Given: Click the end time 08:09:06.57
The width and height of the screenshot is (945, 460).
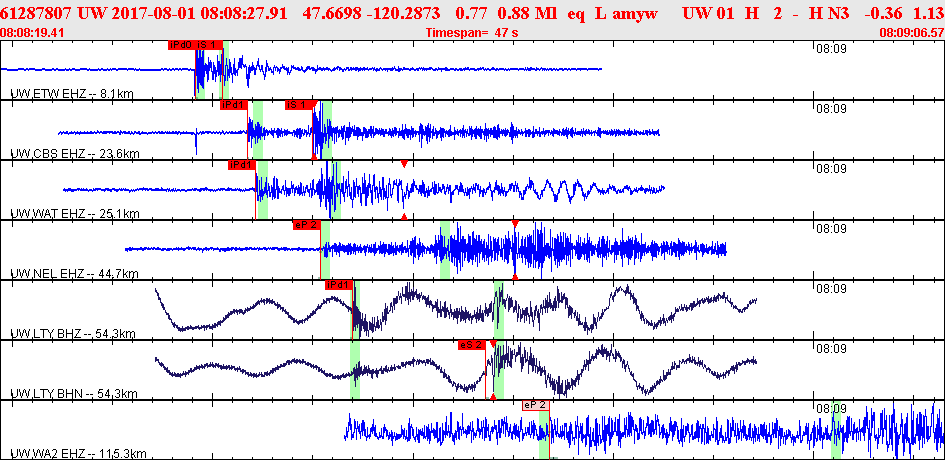Looking at the screenshot, I should tap(911, 33).
